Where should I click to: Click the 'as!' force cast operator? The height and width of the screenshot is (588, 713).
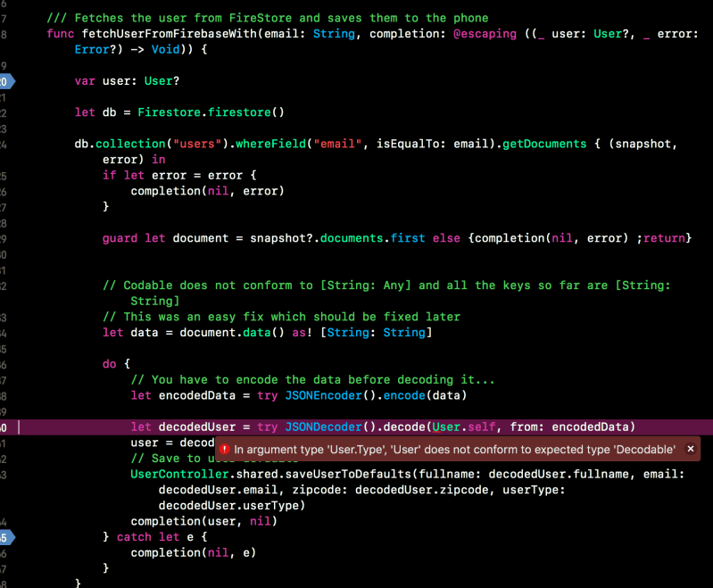(x=302, y=333)
